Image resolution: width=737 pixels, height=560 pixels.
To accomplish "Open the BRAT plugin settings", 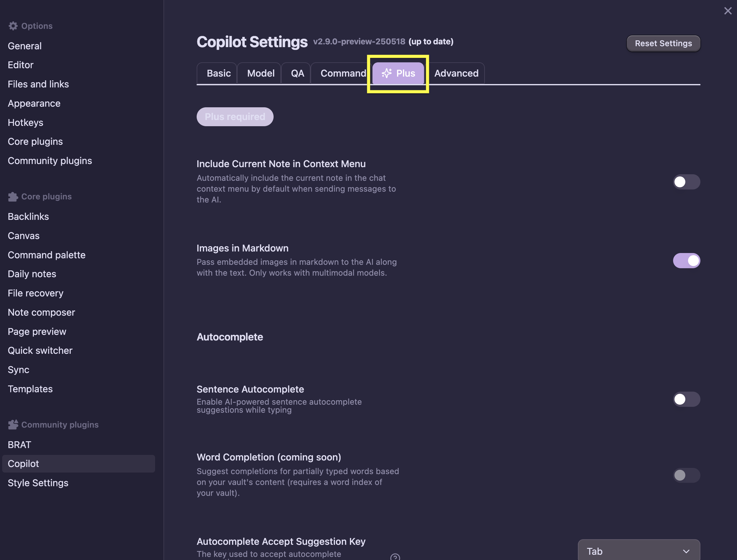I will pos(19,445).
